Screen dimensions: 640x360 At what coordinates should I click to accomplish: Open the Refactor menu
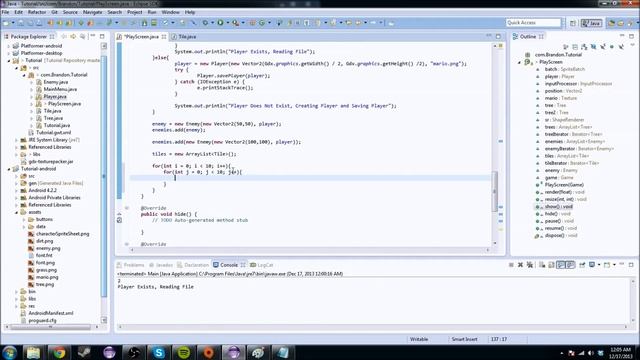[x=37, y=12]
